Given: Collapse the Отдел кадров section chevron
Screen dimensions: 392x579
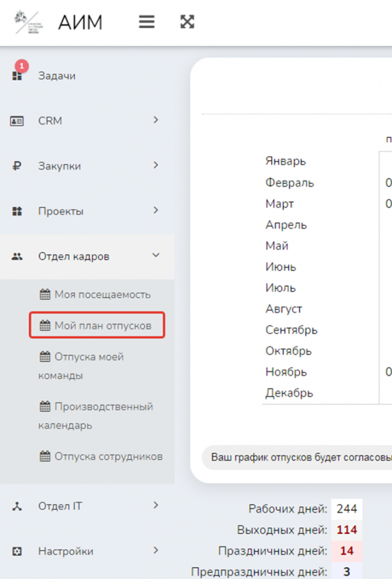Looking at the screenshot, I should [156, 256].
